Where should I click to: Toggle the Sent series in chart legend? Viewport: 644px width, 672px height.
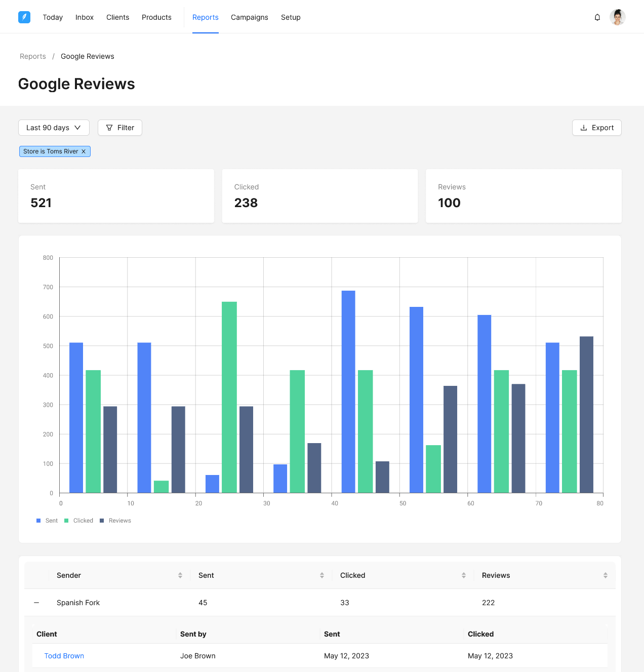tap(47, 521)
